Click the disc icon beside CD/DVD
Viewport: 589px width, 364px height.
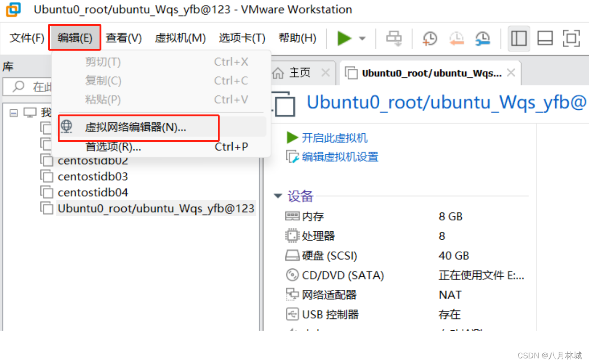tap(292, 275)
